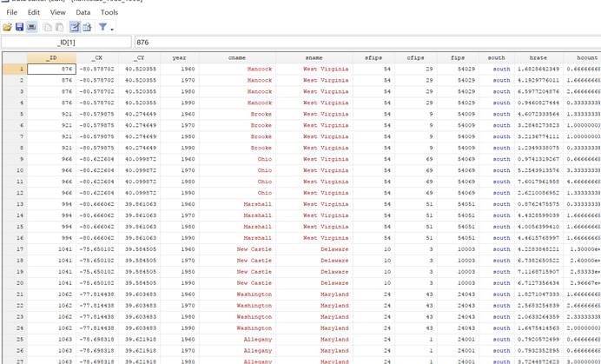Click hrate value 7.6017961958 in row 11
The height and width of the screenshot is (364, 601).
(538, 182)
